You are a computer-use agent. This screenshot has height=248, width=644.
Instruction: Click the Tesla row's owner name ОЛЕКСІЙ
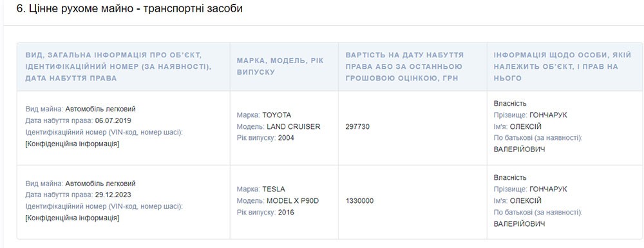click(526, 201)
